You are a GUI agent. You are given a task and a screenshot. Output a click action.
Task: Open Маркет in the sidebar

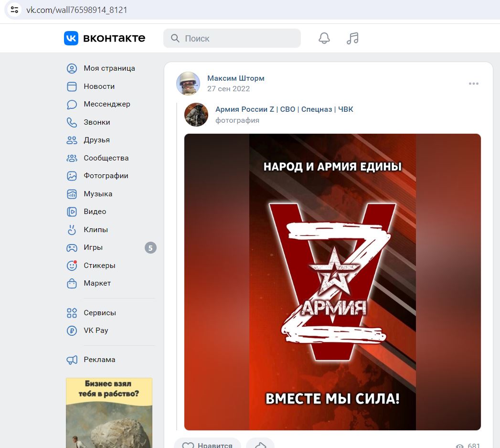pos(97,283)
